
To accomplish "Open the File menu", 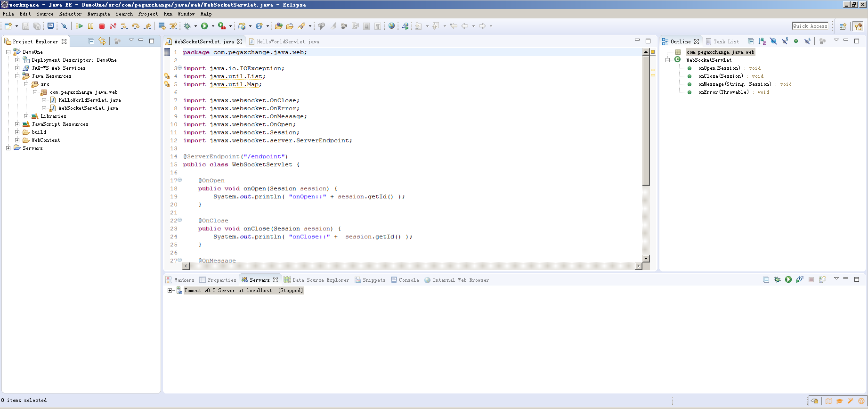I will tap(8, 14).
